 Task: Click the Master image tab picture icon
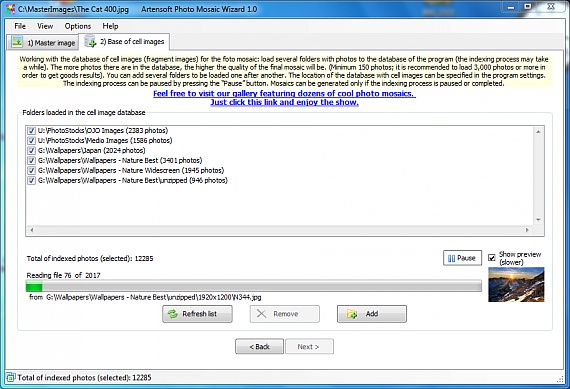coord(16,42)
